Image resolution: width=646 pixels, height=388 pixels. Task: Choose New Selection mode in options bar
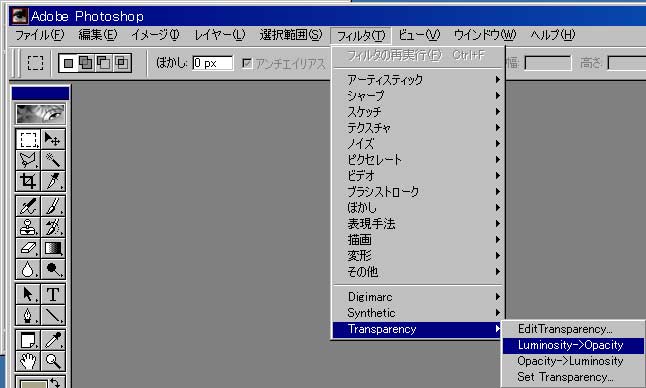[68, 63]
